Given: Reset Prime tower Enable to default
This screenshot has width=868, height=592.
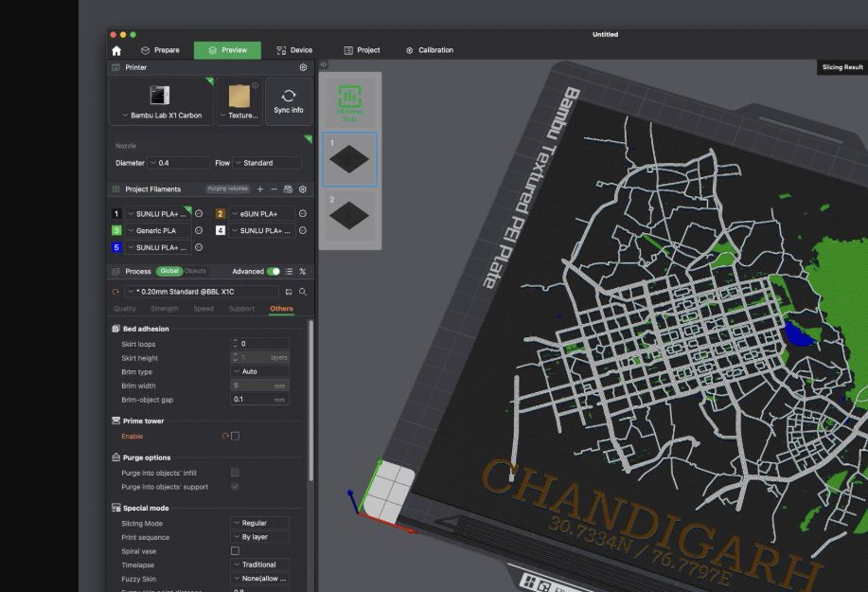Looking at the screenshot, I should 225,437.
